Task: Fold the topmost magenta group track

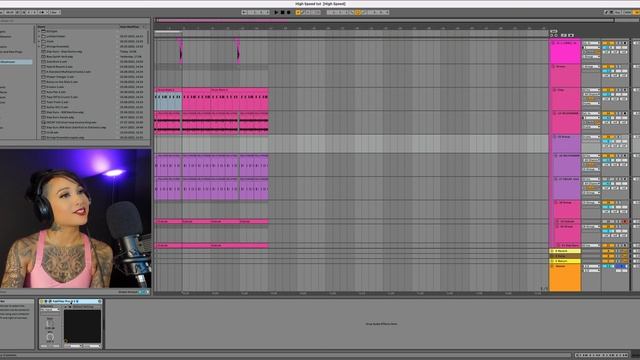Action: (553, 43)
